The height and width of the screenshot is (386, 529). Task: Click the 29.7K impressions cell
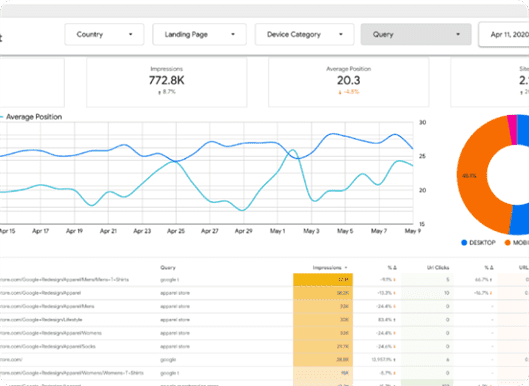click(323, 346)
